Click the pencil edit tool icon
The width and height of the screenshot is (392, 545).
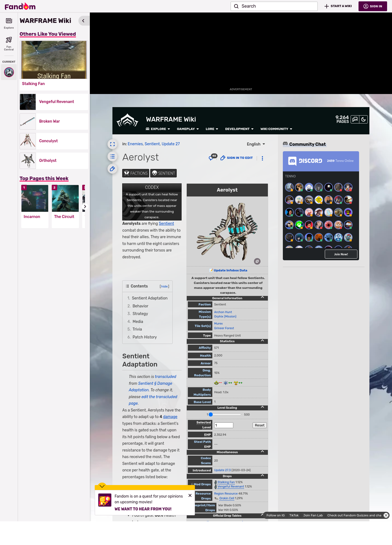point(112,169)
